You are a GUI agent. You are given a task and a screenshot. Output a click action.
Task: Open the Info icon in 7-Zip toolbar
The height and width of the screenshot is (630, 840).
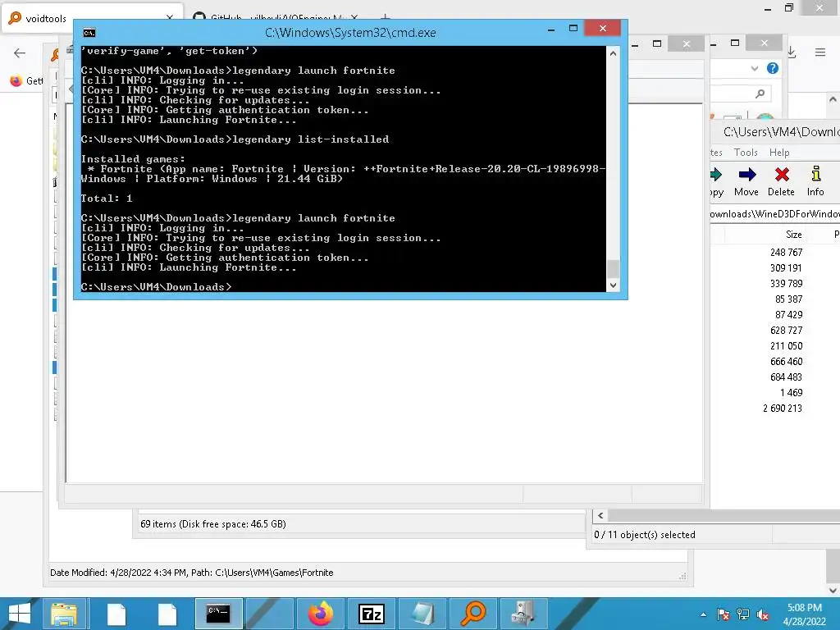pos(815,175)
